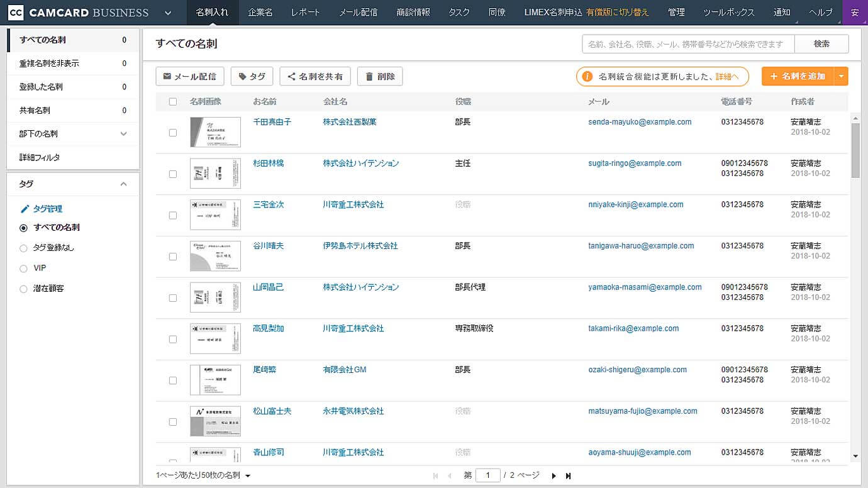Select the VIP tag radio button
The image size is (868, 488).
pyautogui.click(x=23, y=269)
